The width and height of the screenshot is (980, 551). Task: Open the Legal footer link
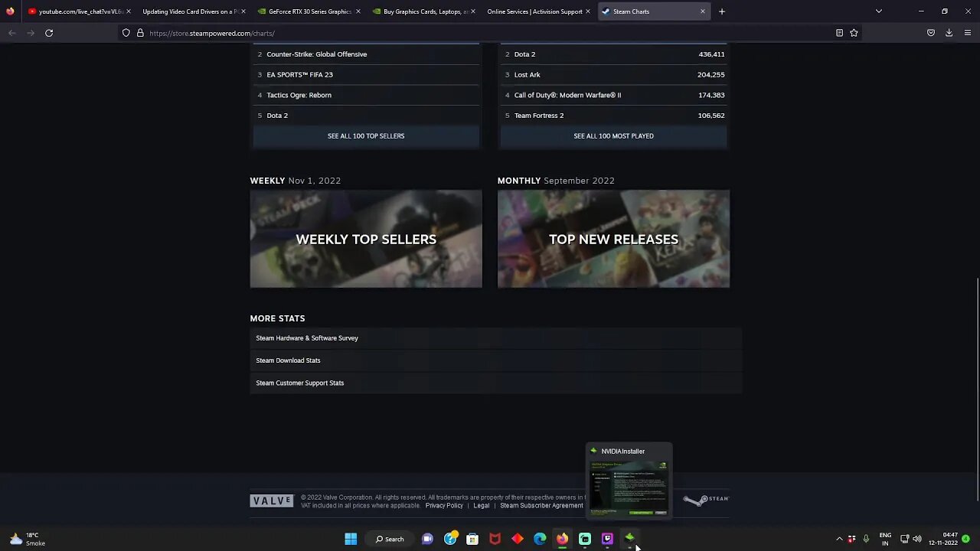click(481, 505)
